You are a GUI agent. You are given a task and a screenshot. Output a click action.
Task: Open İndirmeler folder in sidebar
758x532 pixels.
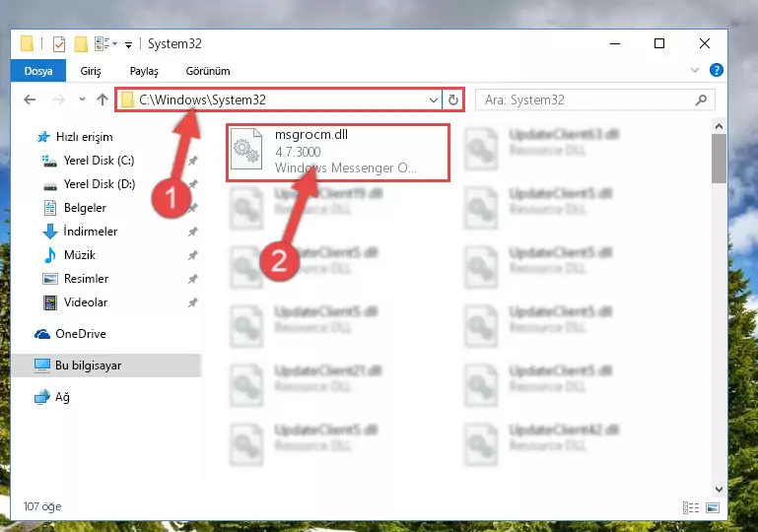(91, 232)
